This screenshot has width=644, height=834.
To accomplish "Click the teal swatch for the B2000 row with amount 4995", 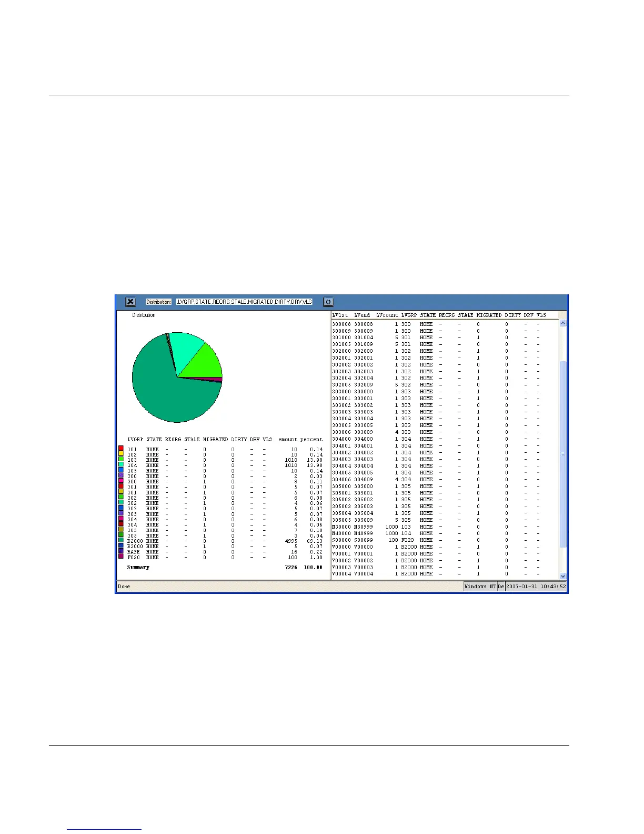I will tap(121, 541).
